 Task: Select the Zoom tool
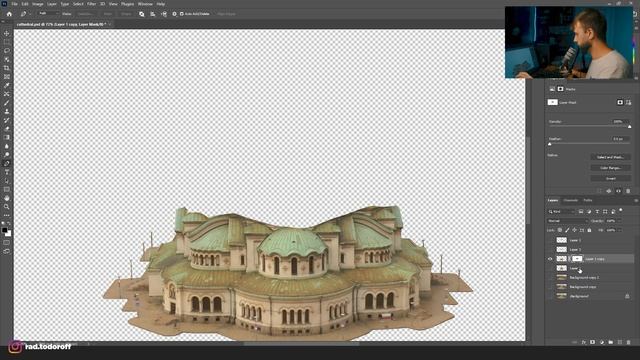click(7, 207)
